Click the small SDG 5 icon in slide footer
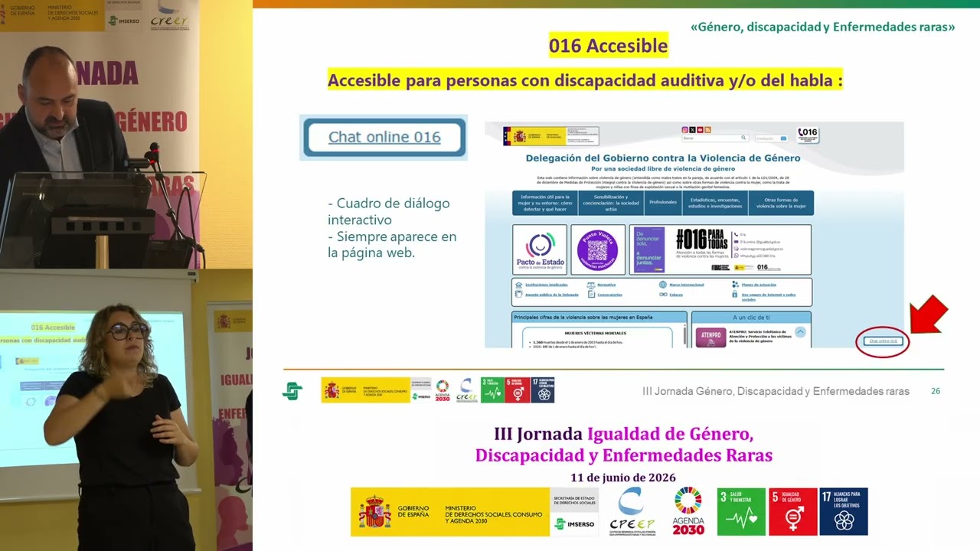The height and width of the screenshot is (551, 980). pyautogui.click(x=517, y=390)
